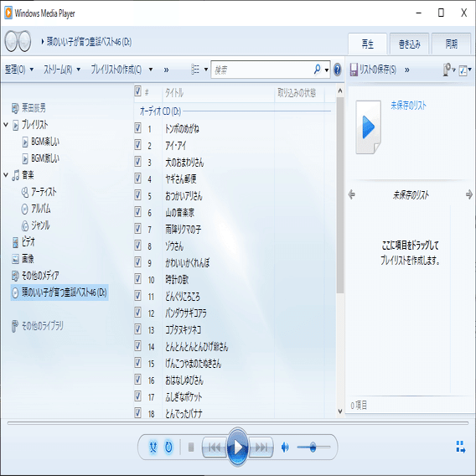The width and height of the screenshot is (476, 476).
Task: Open the list options checkmark icon
Action: click(x=463, y=70)
